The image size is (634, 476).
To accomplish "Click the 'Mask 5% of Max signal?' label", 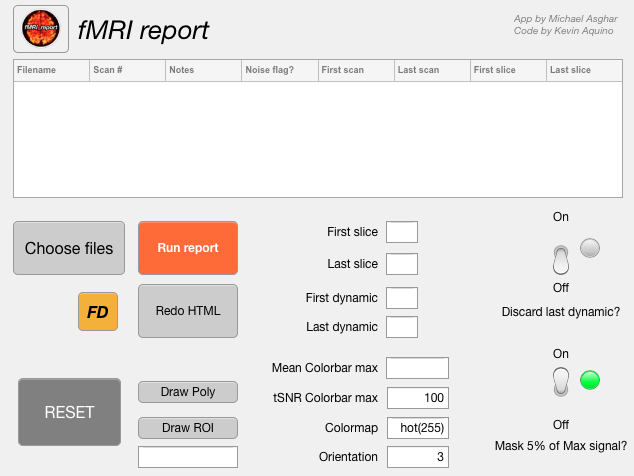I will pos(560,446).
